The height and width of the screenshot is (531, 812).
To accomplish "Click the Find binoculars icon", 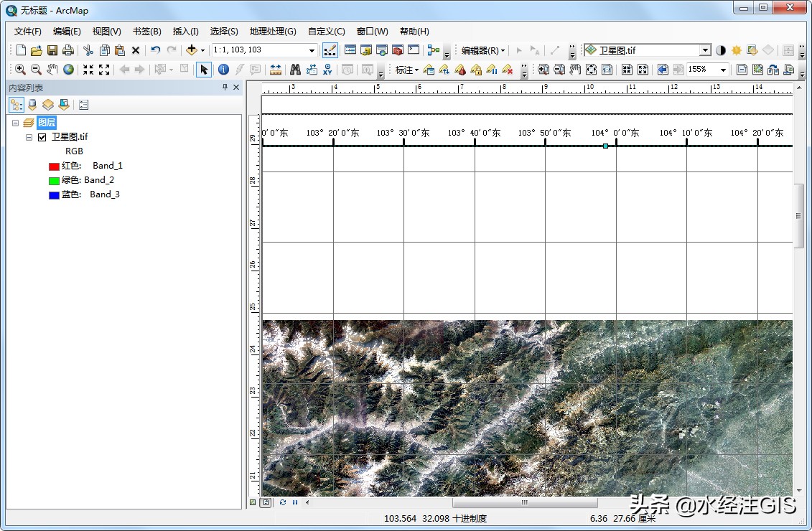I will tap(295, 70).
